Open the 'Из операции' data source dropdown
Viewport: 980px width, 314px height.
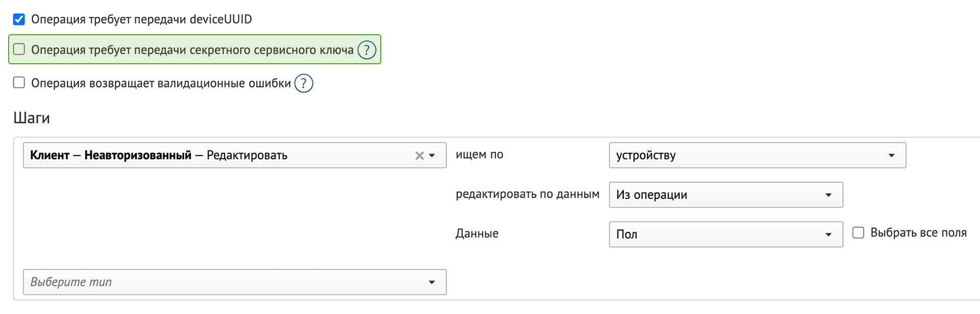tap(726, 195)
